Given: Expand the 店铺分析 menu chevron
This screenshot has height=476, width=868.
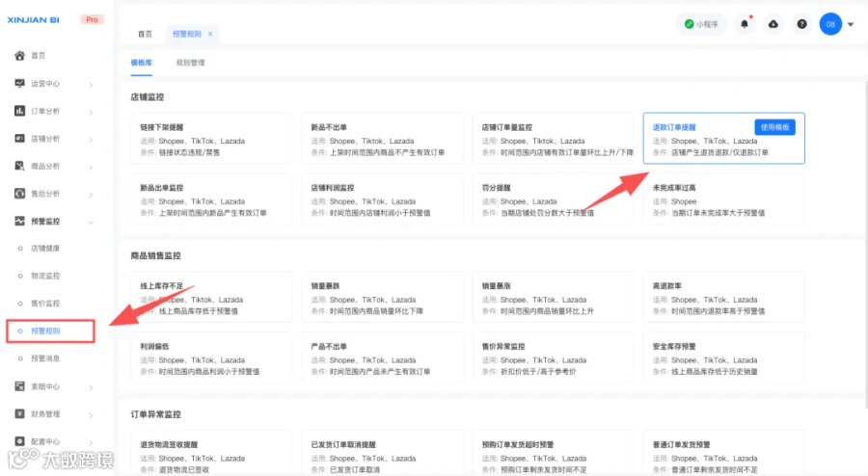Looking at the screenshot, I should point(91,140).
